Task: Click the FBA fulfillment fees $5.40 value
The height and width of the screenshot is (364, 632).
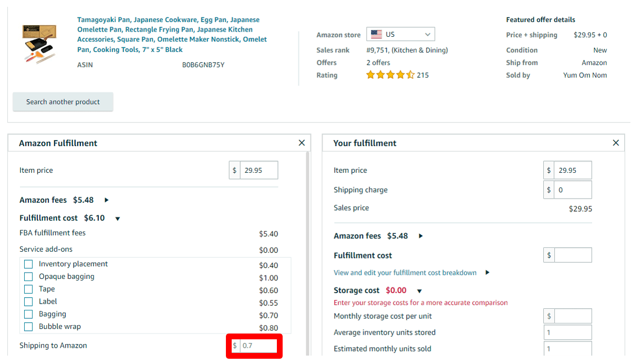Action: coord(268,234)
